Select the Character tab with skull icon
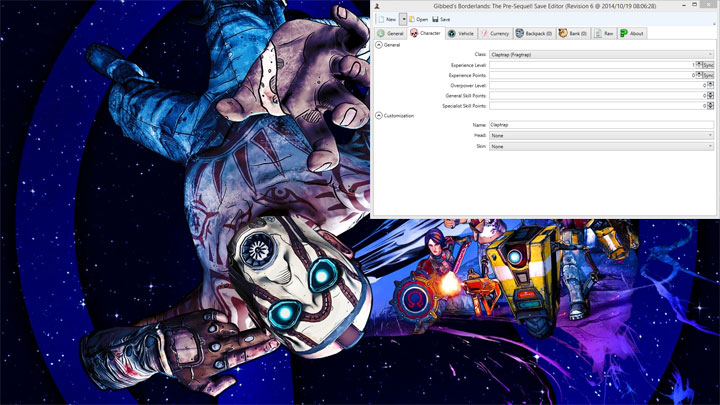 click(x=426, y=33)
